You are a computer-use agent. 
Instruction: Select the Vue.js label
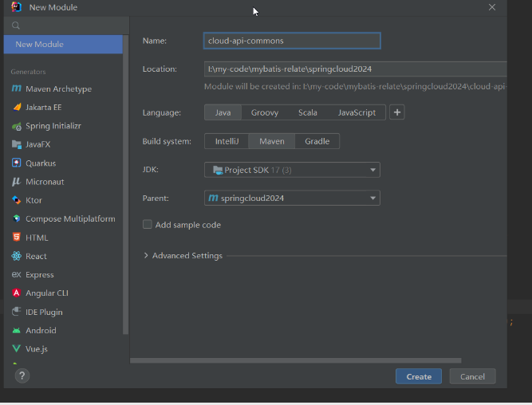click(x=37, y=348)
